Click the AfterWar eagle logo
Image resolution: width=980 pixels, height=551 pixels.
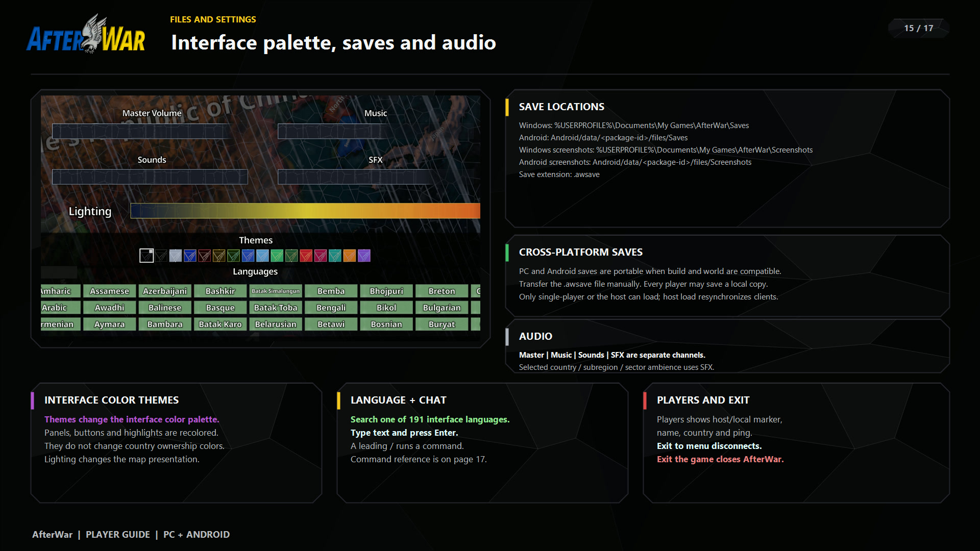click(86, 35)
